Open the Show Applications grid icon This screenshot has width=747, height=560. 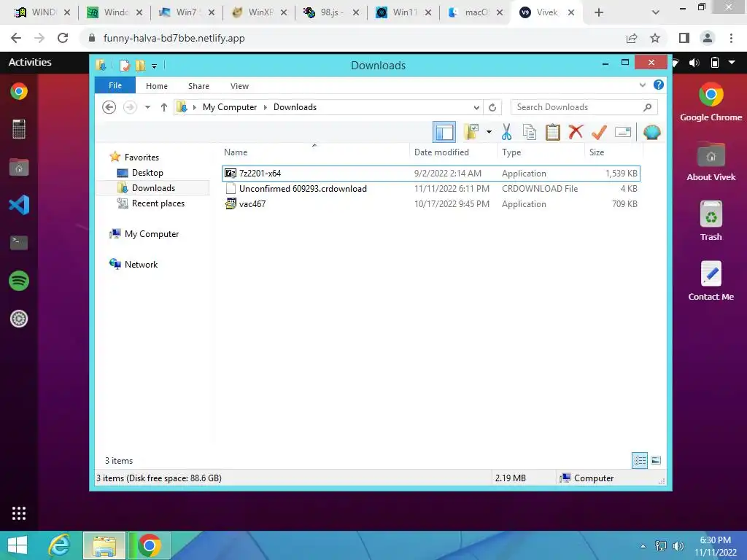click(x=19, y=513)
